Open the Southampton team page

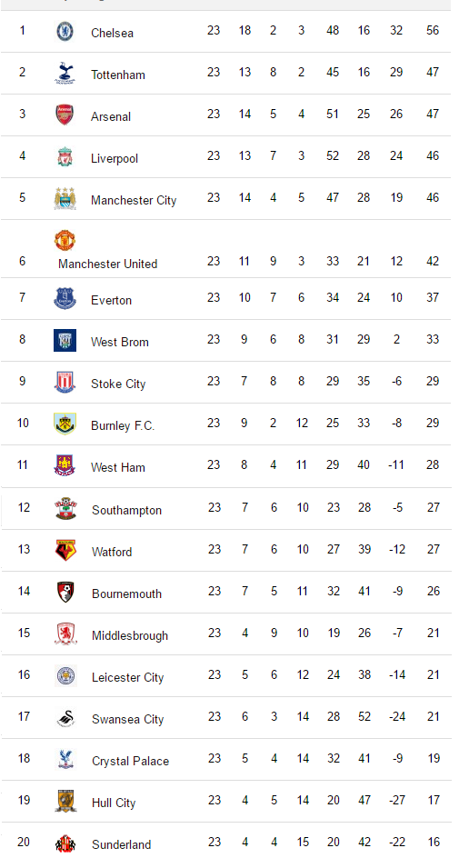(x=126, y=511)
